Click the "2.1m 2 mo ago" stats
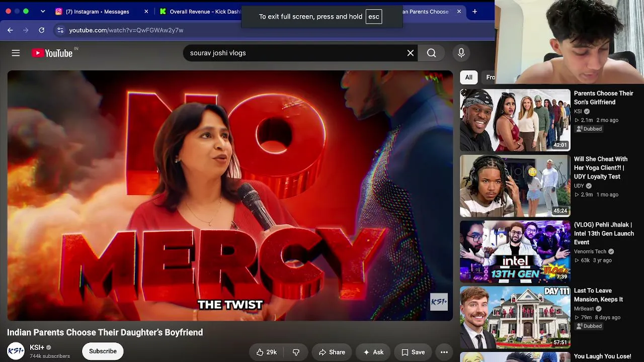 [596, 120]
